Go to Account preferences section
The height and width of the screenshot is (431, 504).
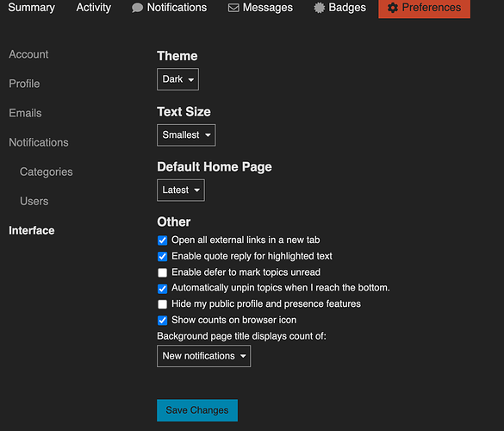point(28,54)
